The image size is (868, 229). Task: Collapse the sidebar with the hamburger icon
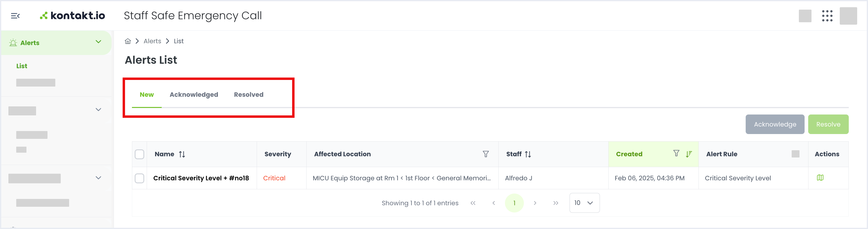[x=15, y=16]
